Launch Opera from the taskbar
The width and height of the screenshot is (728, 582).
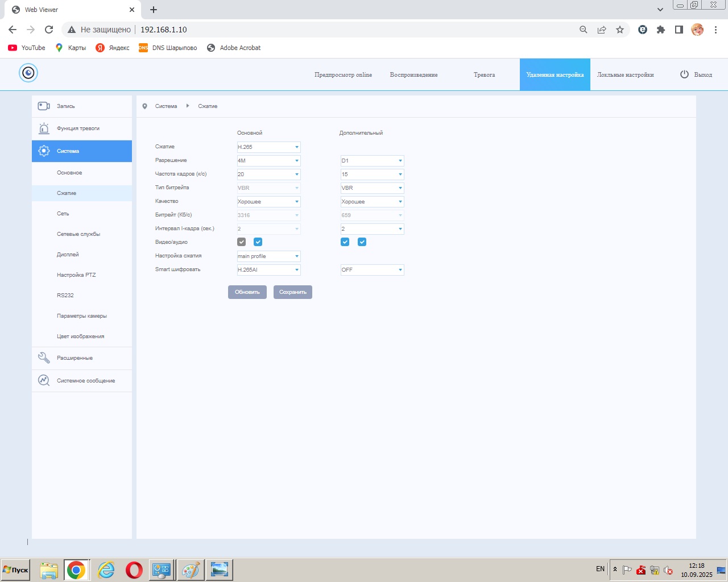tap(134, 569)
